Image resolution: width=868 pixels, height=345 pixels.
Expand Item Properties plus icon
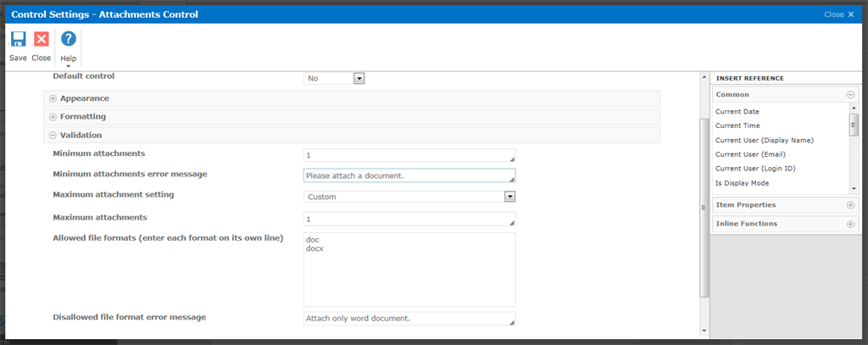850,205
